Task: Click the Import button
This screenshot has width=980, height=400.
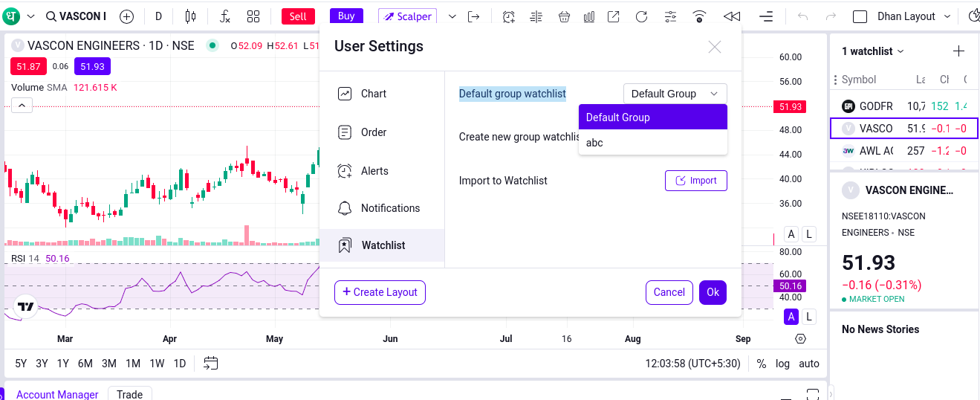Action: (695, 181)
